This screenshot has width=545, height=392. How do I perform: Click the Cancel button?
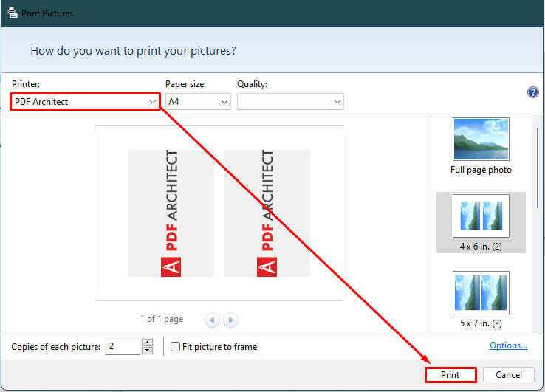click(x=509, y=375)
